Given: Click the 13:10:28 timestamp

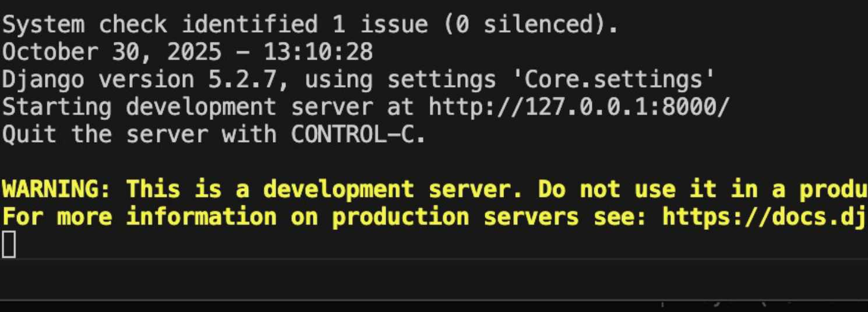Looking at the screenshot, I should pyautogui.click(x=318, y=52).
